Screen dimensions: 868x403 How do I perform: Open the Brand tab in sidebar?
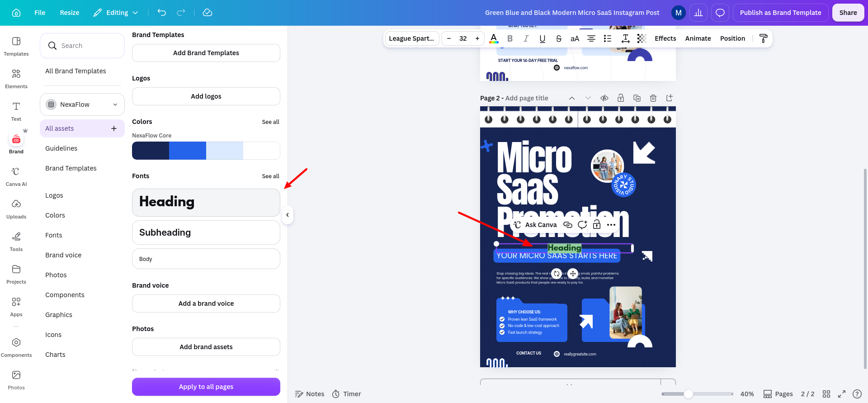pyautogui.click(x=16, y=143)
